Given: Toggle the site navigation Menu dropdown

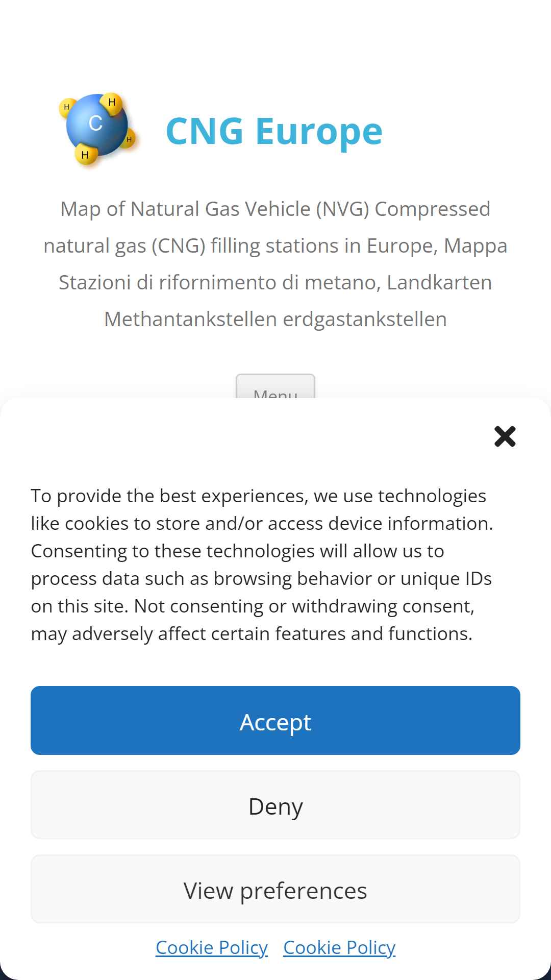Looking at the screenshot, I should [275, 386].
